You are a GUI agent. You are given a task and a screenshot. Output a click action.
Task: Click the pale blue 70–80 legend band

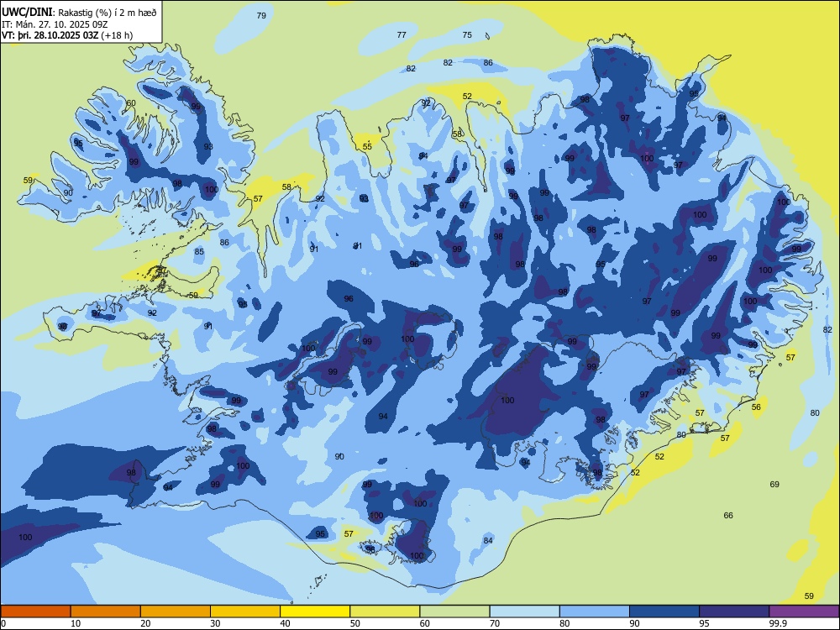[x=524, y=612]
